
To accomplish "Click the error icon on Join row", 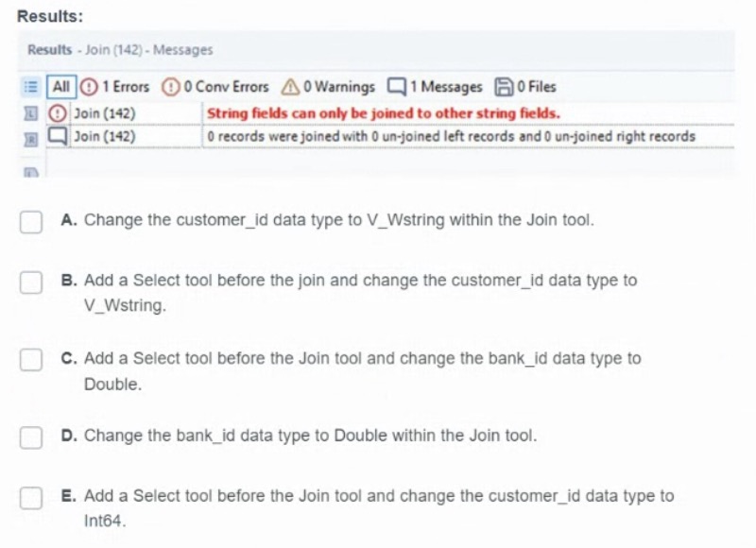I will coord(59,114).
